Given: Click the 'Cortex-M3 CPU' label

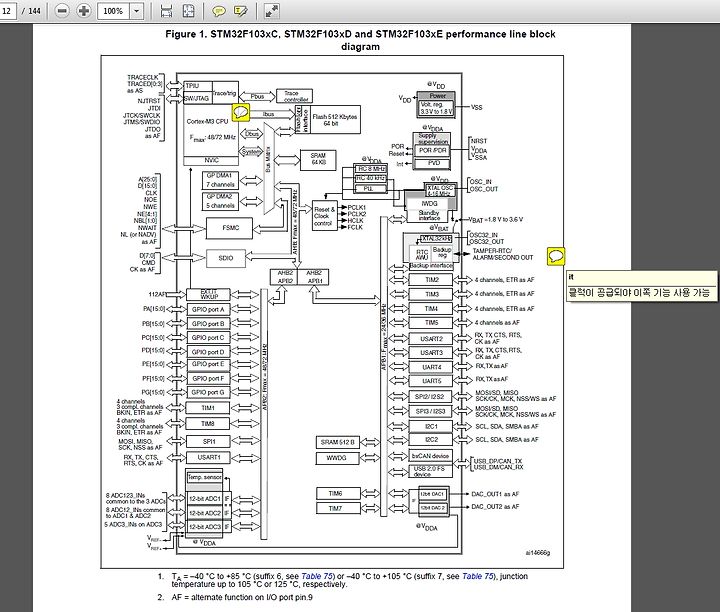Looking at the screenshot, I should pos(207,121).
